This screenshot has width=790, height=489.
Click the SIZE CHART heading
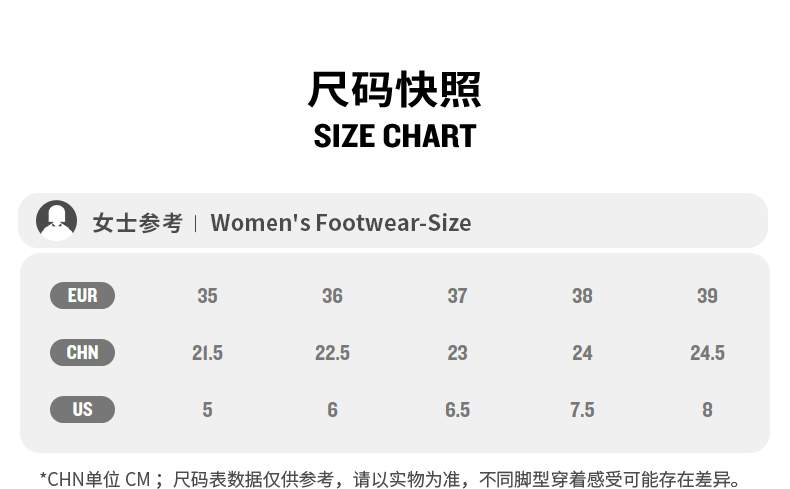click(x=395, y=136)
